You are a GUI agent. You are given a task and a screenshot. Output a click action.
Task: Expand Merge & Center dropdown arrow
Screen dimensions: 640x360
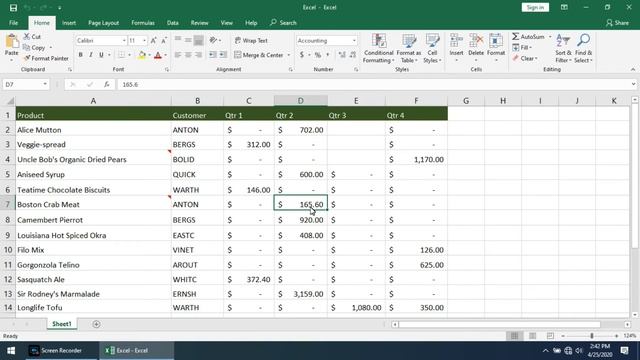pos(289,55)
